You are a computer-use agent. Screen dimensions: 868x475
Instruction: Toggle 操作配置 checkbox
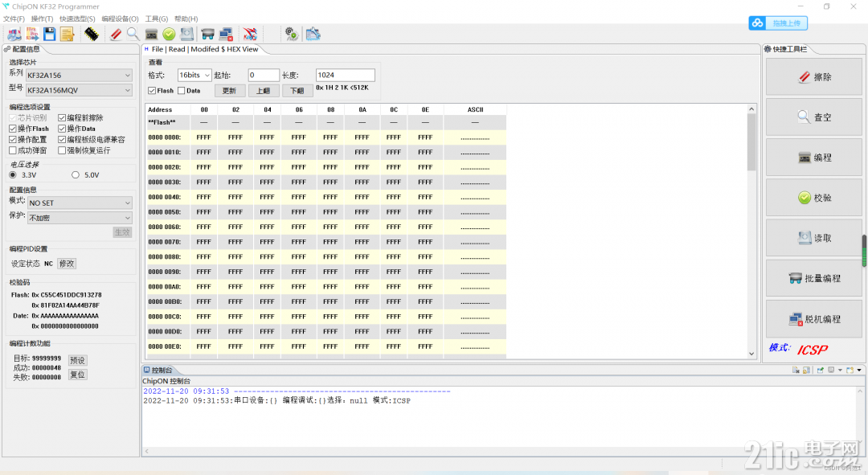point(13,140)
